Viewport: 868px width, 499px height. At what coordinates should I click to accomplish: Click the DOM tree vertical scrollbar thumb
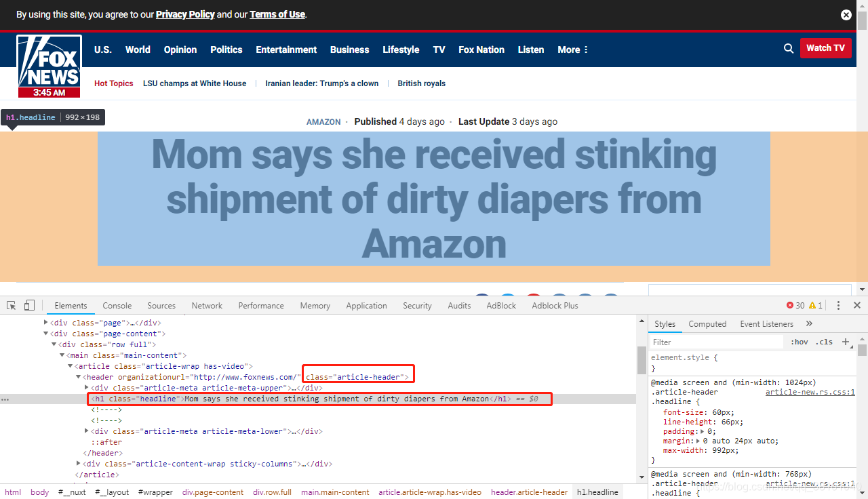pyautogui.click(x=642, y=359)
